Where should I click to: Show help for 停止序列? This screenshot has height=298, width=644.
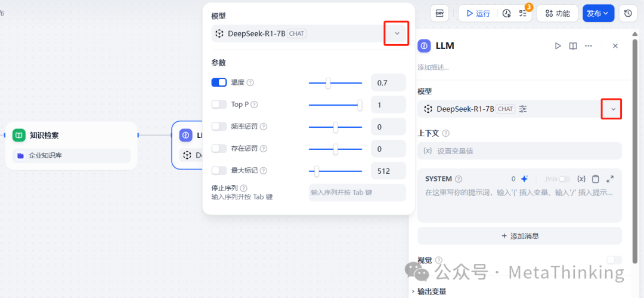[243, 188]
